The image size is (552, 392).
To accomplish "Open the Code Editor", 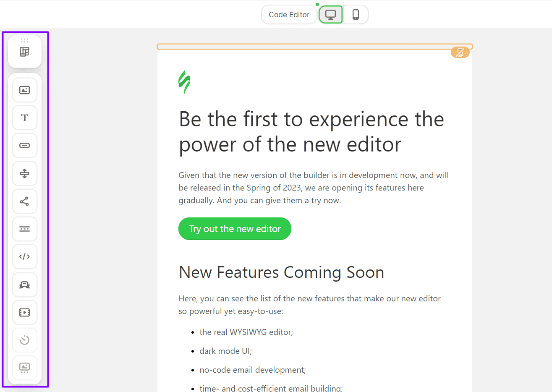I will [289, 15].
